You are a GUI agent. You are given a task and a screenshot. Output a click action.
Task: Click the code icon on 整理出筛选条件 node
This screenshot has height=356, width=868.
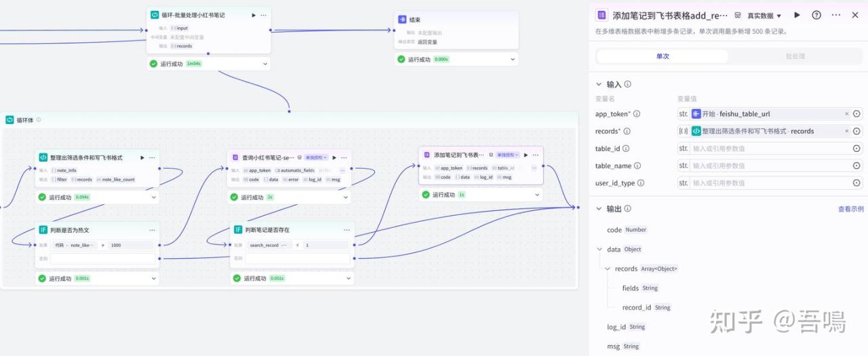coord(43,157)
